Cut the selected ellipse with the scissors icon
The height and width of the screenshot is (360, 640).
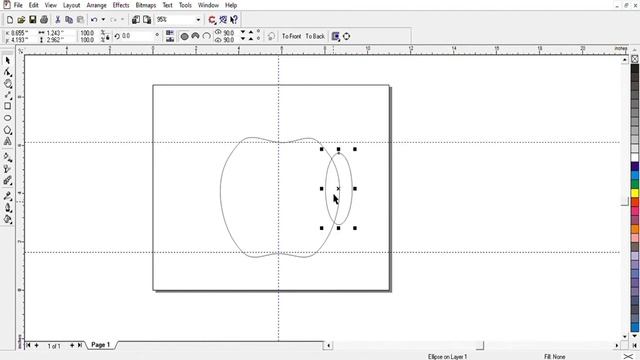click(x=58, y=20)
